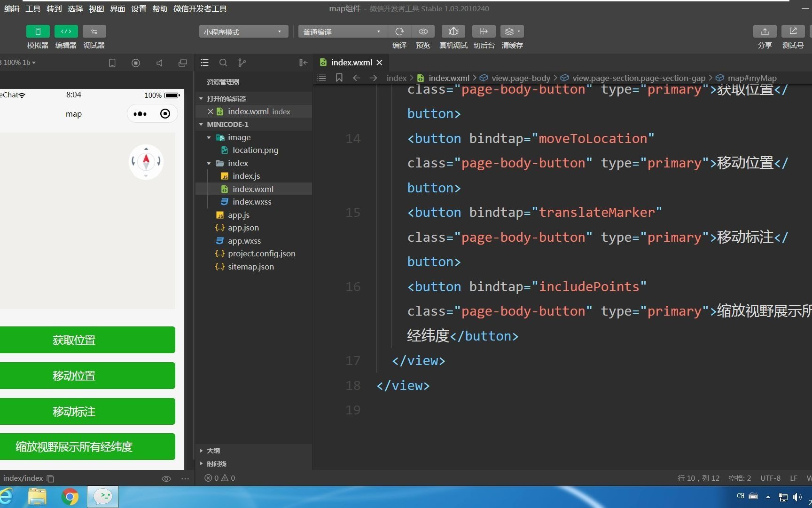This screenshot has width=812, height=508.
Task: Collapse the index folder
Action: click(254, 163)
